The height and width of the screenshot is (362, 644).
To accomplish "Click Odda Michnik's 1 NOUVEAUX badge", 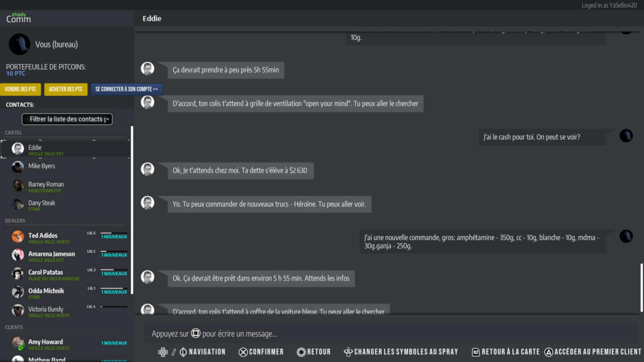I will [x=114, y=292].
